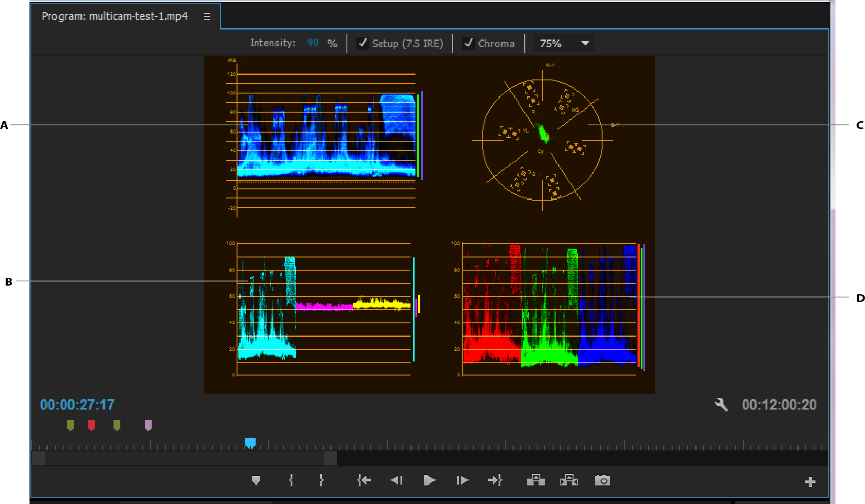The image size is (865, 504).
Task: Click the Add Marker icon
Action: [x=255, y=480]
